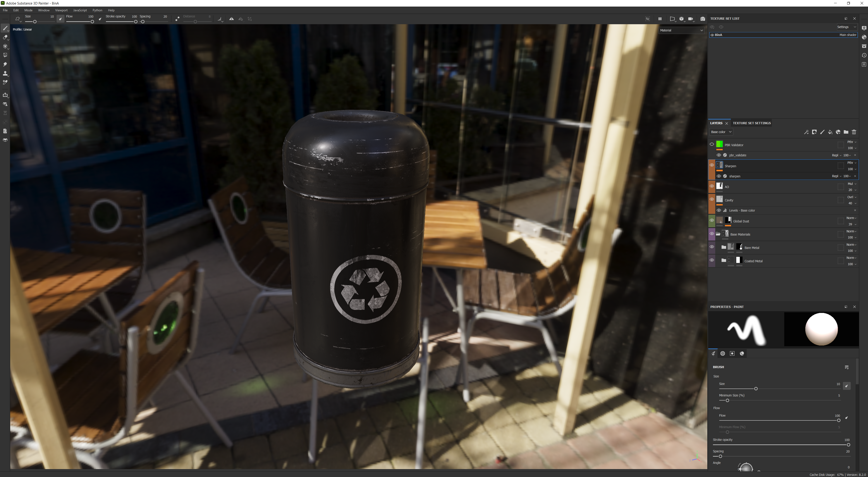Viewport: 868px width, 477px height.
Task: Switch to Texture Set Settings tab
Action: (751, 123)
